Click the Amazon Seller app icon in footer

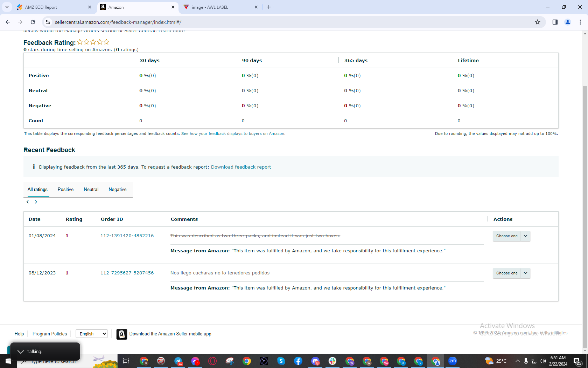tap(121, 334)
